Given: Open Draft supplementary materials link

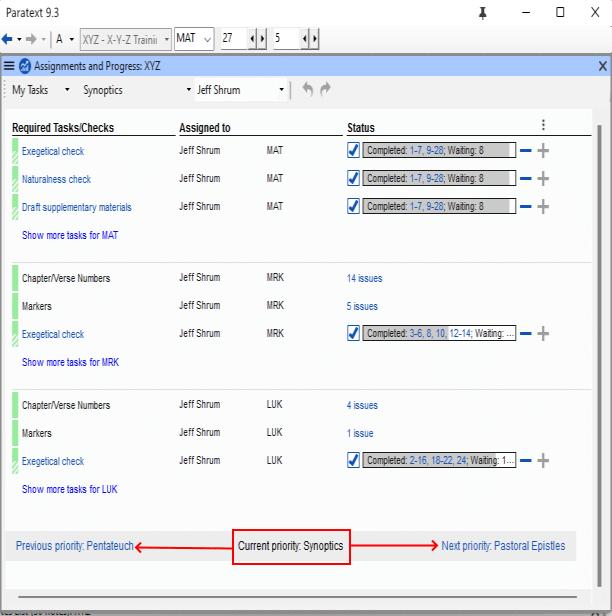Looking at the screenshot, I should [77, 207].
